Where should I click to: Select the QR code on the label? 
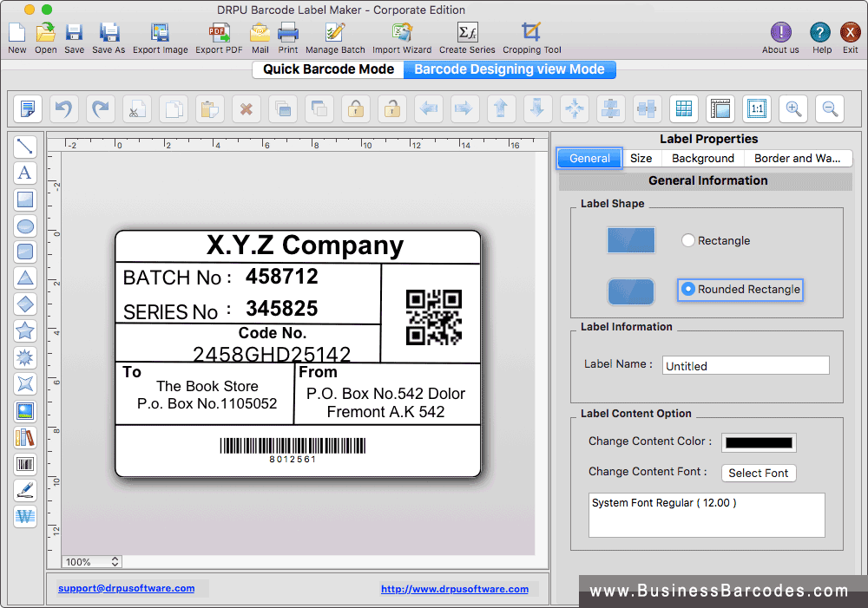click(x=433, y=317)
